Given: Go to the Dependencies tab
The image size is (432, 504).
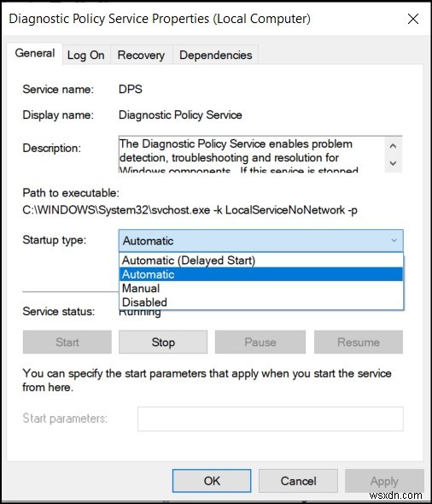Looking at the screenshot, I should [215, 55].
